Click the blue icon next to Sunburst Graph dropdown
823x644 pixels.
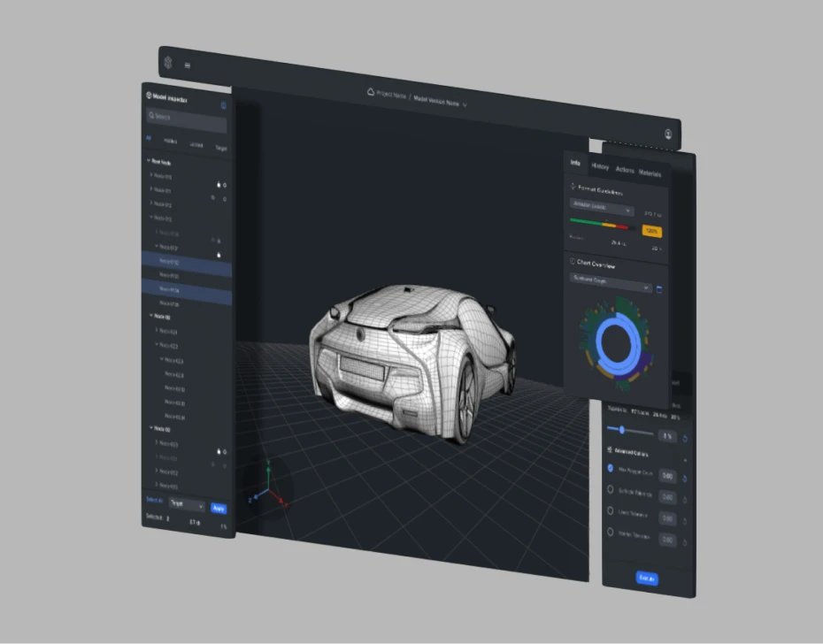click(659, 289)
